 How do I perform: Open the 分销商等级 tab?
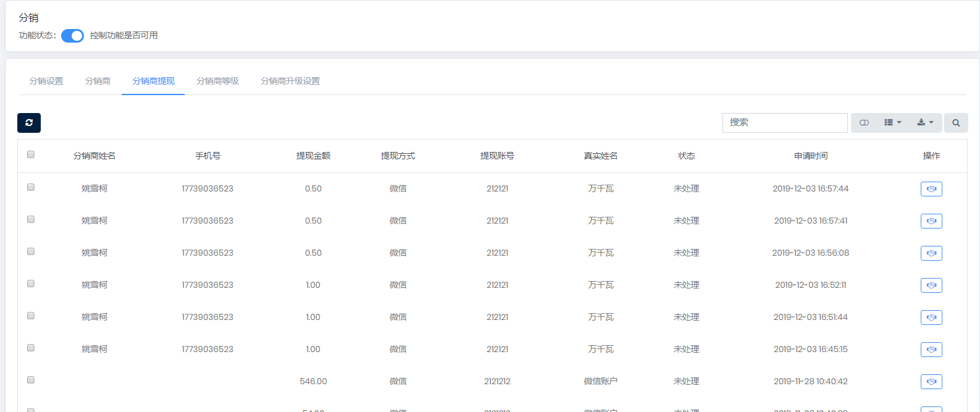[x=217, y=81]
